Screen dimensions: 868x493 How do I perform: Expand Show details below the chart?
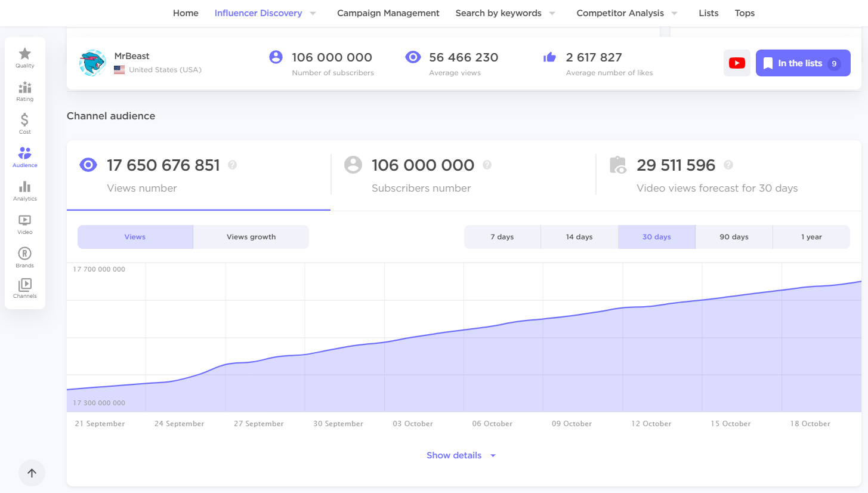pyautogui.click(x=461, y=455)
